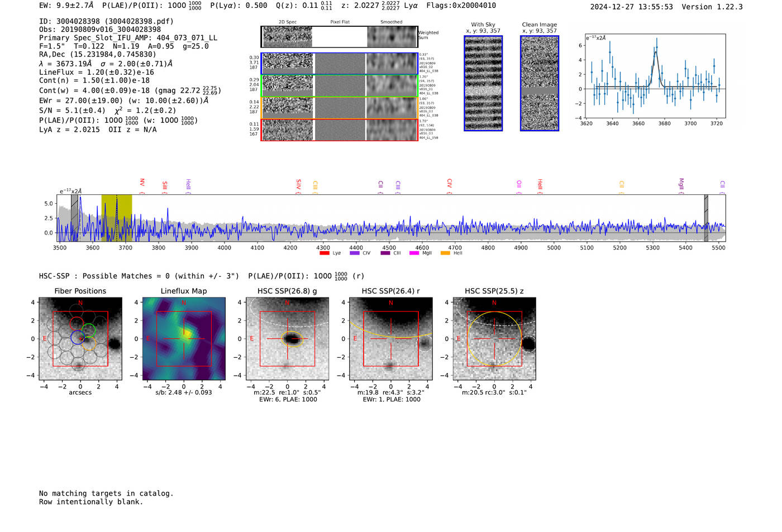Select the red-bordered 2D spectrum row
The width and height of the screenshot is (782, 532).
coord(340,130)
